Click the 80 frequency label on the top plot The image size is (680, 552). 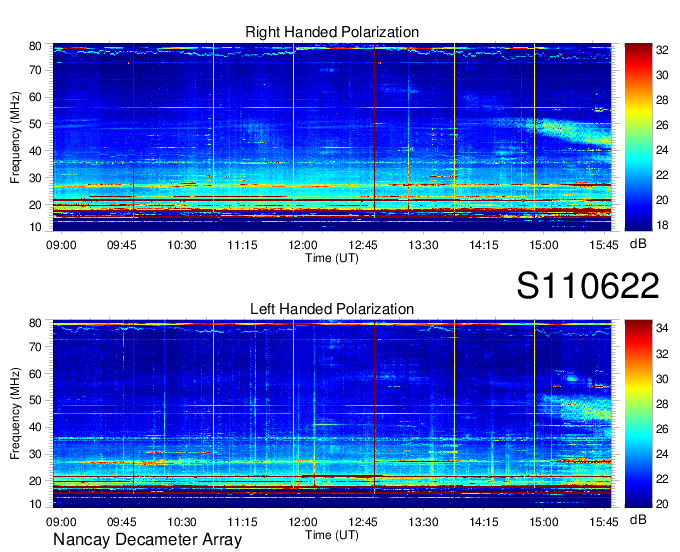[35, 46]
